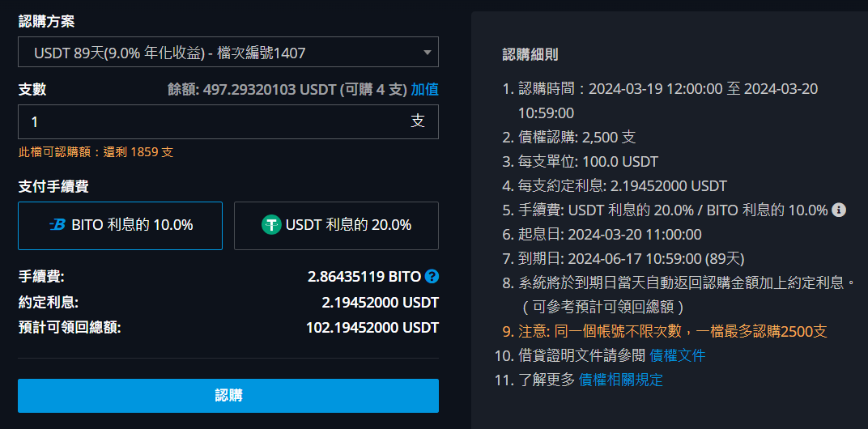Open the 債權文件 document link
This screenshot has height=429, width=868.
tap(678, 355)
